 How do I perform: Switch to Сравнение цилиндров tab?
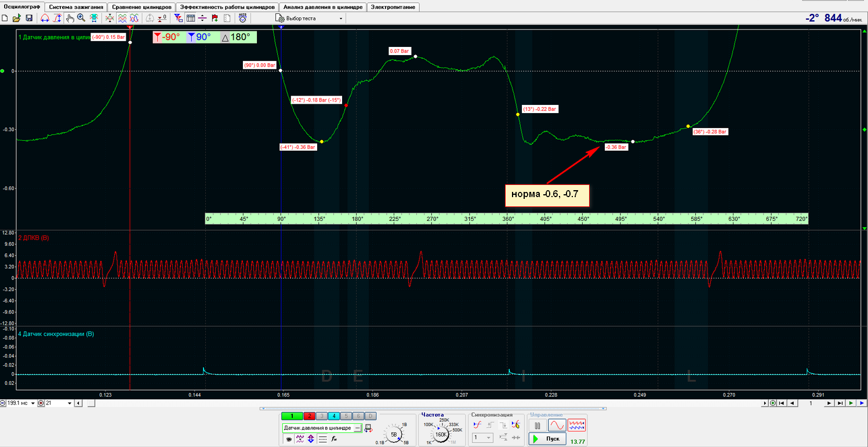pyautogui.click(x=142, y=7)
